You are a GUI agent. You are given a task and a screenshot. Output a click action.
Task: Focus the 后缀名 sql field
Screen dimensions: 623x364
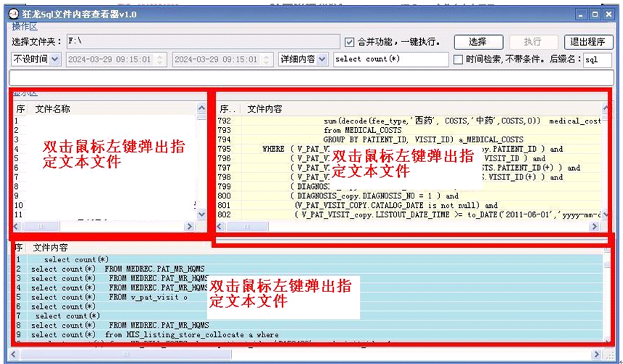[x=597, y=60]
